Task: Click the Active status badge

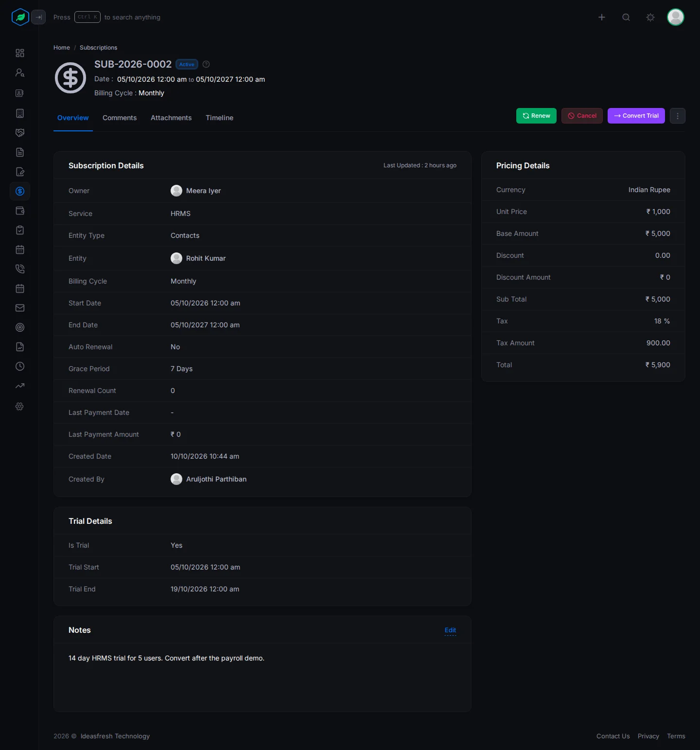Action: tap(187, 64)
